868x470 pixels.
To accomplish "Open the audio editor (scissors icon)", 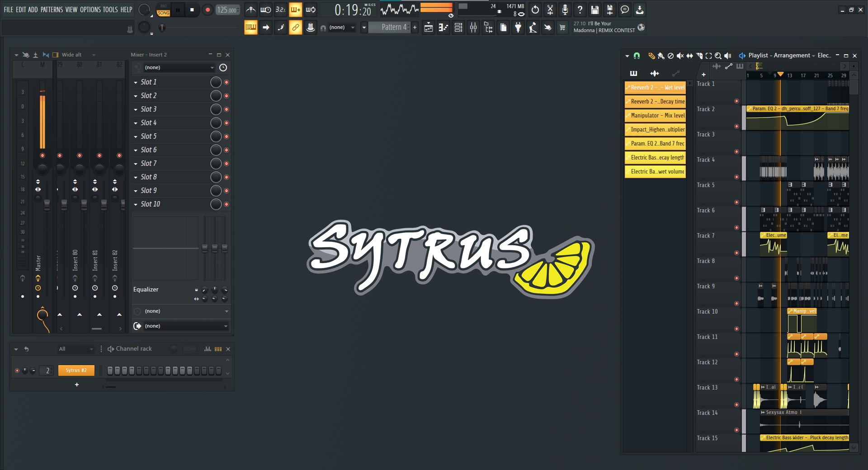I will click(550, 9).
